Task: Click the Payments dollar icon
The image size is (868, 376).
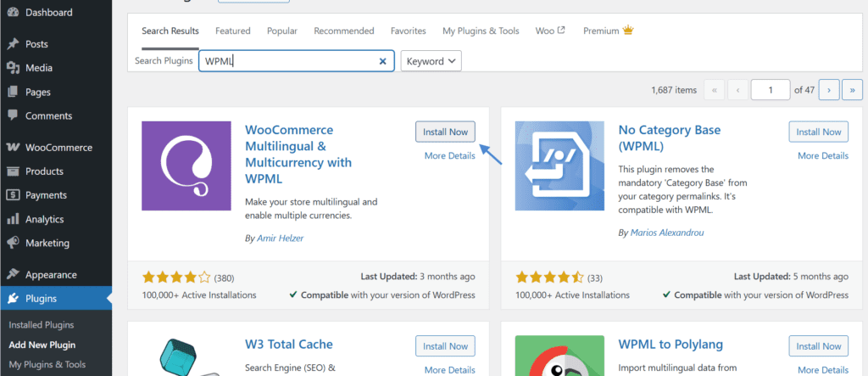Action: coord(14,195)
